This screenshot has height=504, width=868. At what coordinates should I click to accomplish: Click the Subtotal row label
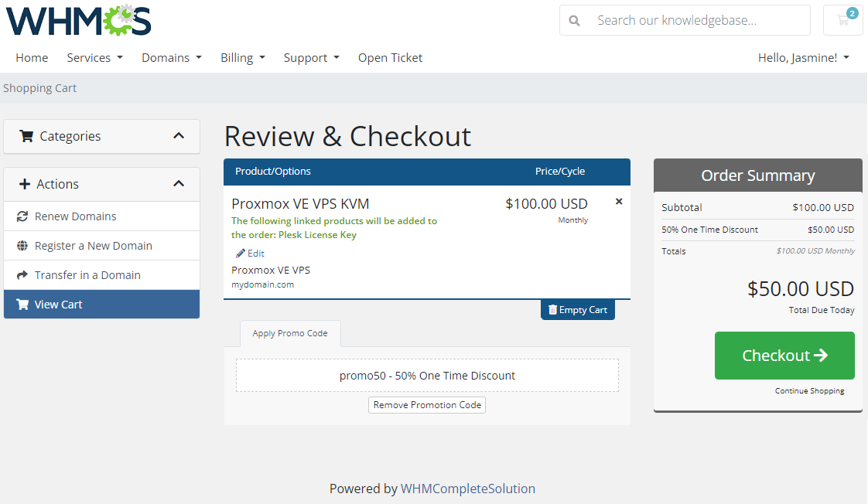(x=682, y=207)
